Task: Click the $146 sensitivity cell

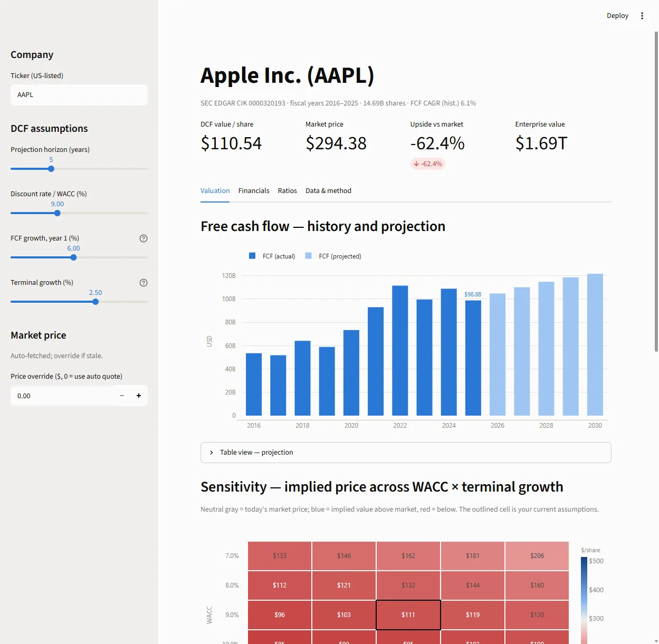Action: pyautogui.click(x=344, y=556)
